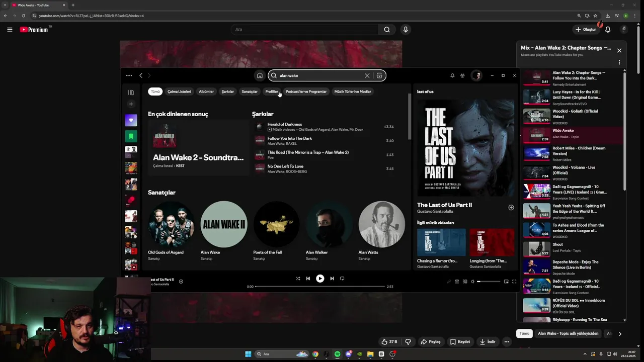The height and width of the screenshot is (362, 644).
Task: Click YouTube voice search microphone
Action: click(x=406, y=30)
